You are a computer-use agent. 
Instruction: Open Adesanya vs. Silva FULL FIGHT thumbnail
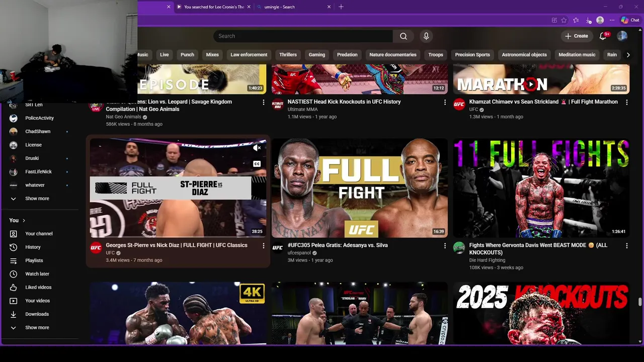pyautogui.click(x=360, y=188)
